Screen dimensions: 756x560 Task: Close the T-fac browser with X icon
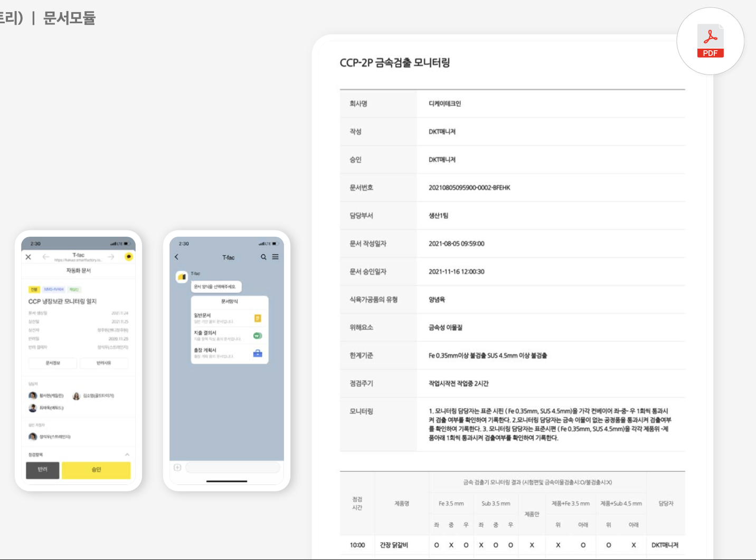[x=29, y=257]
